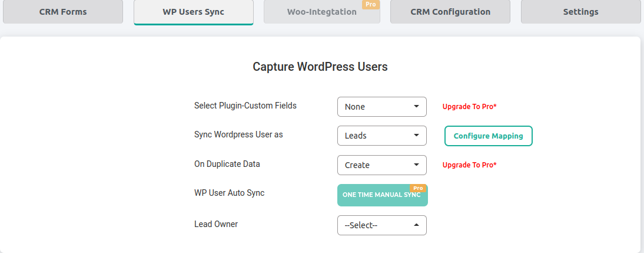This screenshot has width=644, height=253.
Task: Click the Select Plugin-Custom Fields label
Action: [x=245, y=106]
